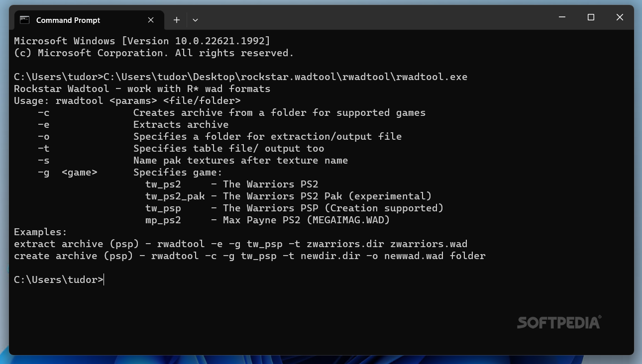
Task: Click the 'tw_ps2 - The Warriors PS2' line
Action: tap(231, 184)
